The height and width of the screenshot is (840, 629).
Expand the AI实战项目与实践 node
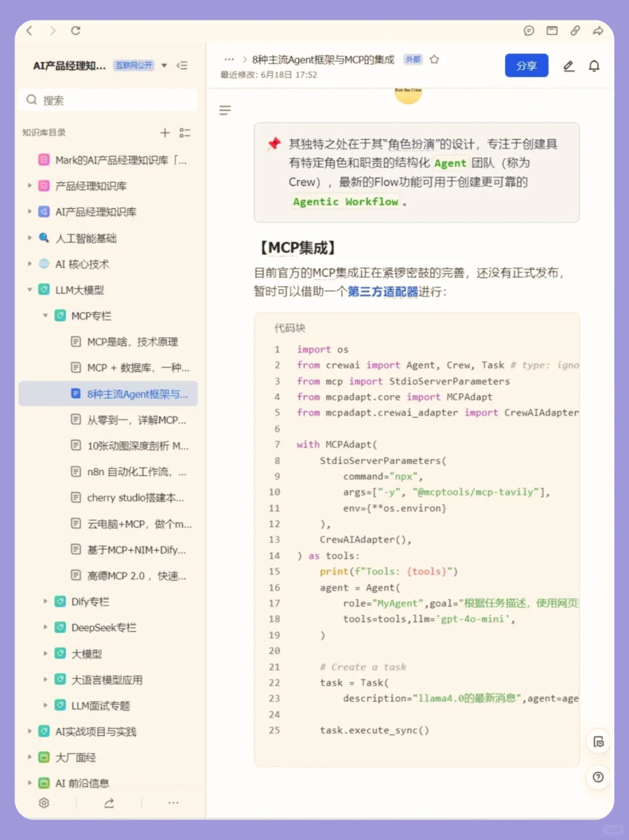[30, 731]
